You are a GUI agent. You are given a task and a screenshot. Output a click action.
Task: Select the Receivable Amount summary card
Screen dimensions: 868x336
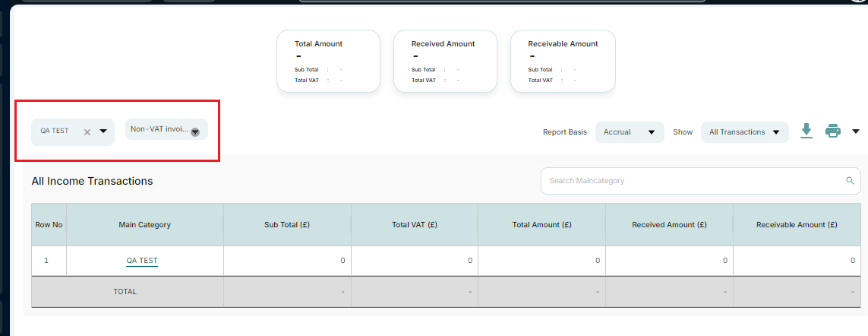563,61
